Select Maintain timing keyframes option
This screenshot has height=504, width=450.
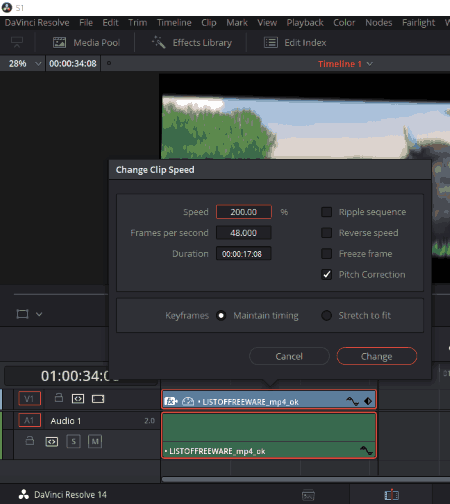pyautogui.click(x=221, y=315)
